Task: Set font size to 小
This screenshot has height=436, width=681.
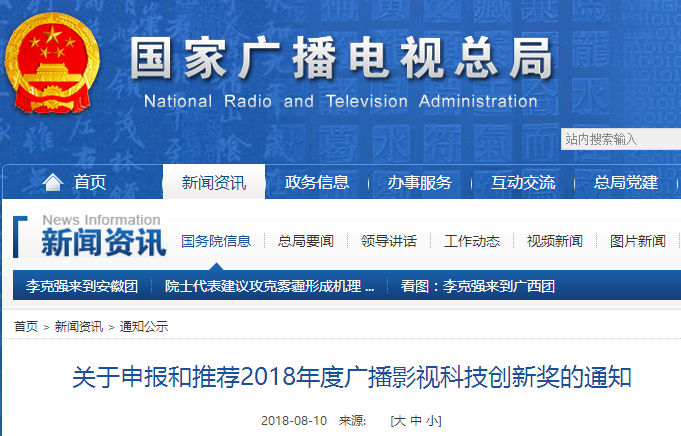Action: point(432,420)
